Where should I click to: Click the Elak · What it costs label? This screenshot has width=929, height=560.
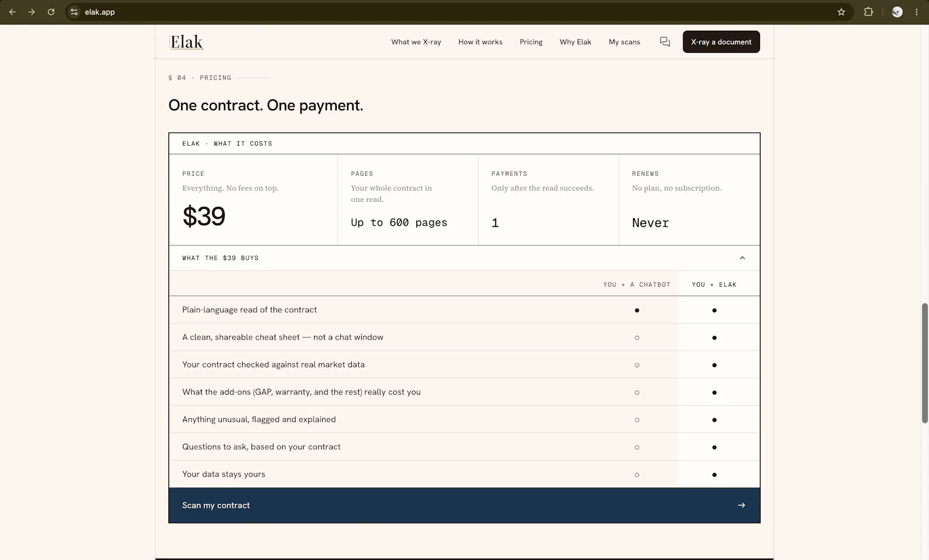coord(227,143)
